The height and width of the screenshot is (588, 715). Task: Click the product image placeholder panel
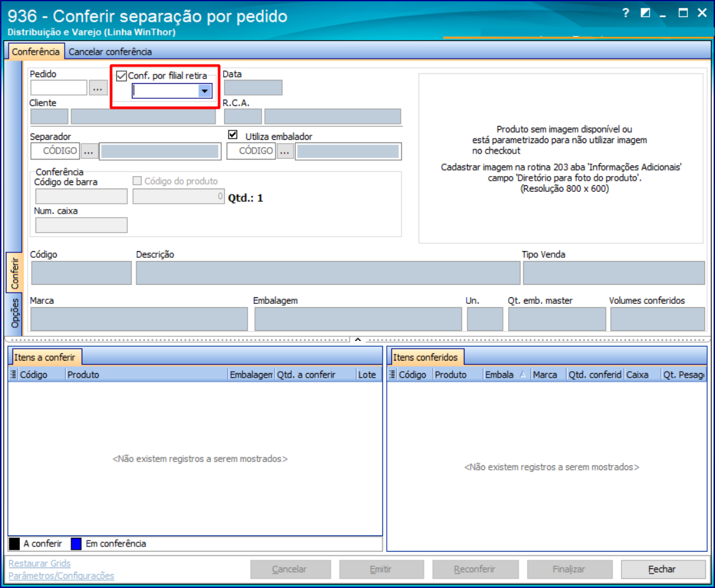coord(561,158)
